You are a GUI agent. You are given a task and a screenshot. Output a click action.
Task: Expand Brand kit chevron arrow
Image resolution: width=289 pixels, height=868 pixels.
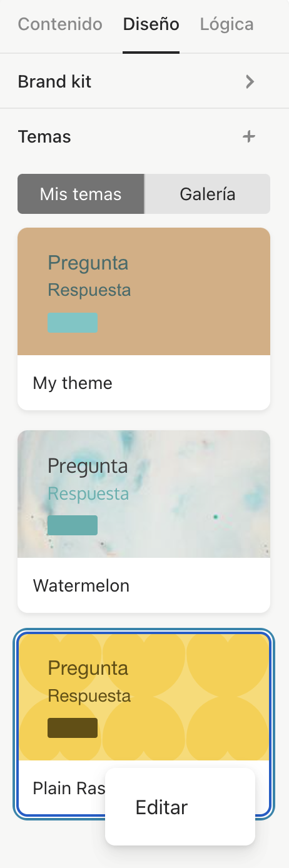[250, 82]
